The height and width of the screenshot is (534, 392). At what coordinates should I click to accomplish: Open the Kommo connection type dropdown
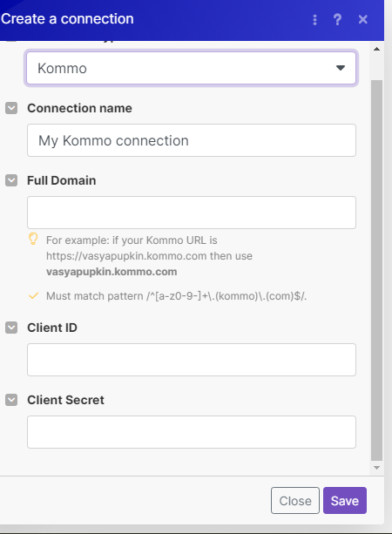[191, 68]
